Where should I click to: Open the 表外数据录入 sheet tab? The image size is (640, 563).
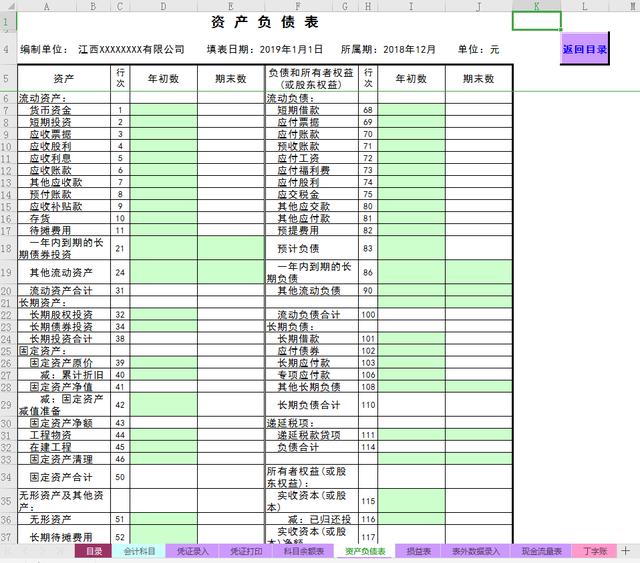coord(476,551)
